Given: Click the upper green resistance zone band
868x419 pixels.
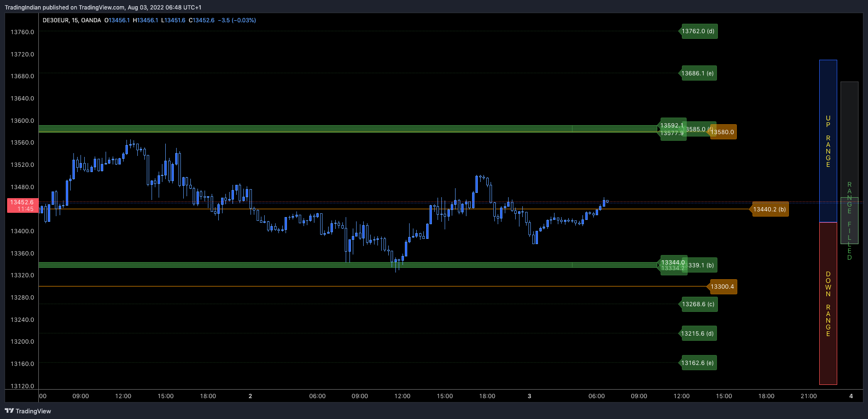Looking at the screenshot, I should pos(348,128).
